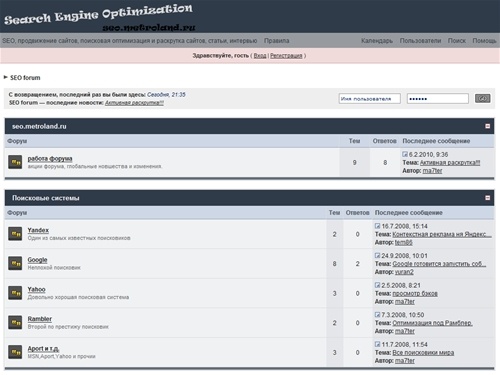This screenshot has height=375, width=500.
Task: Open author yuran2 profile
Action: click(x=404, y=272)
